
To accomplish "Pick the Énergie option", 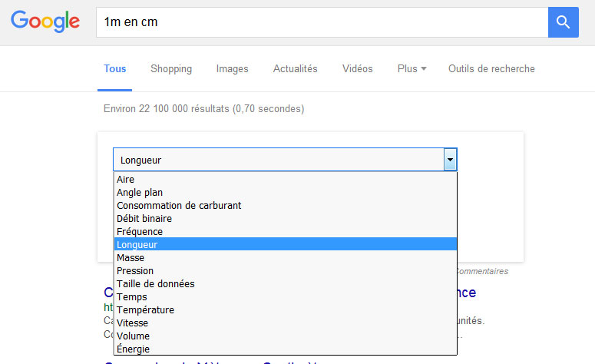I will pos(134,349).
